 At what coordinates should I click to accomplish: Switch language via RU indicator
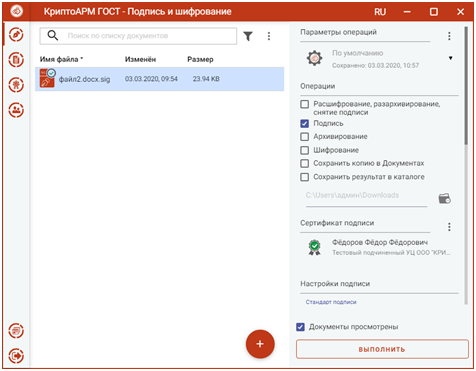(380, 12)
